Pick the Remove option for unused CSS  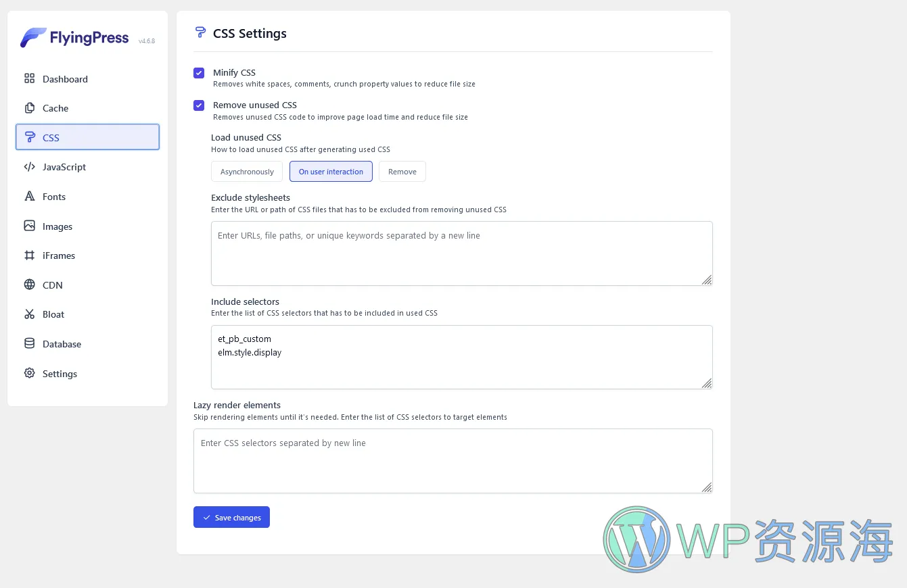(x=402, y=172)
